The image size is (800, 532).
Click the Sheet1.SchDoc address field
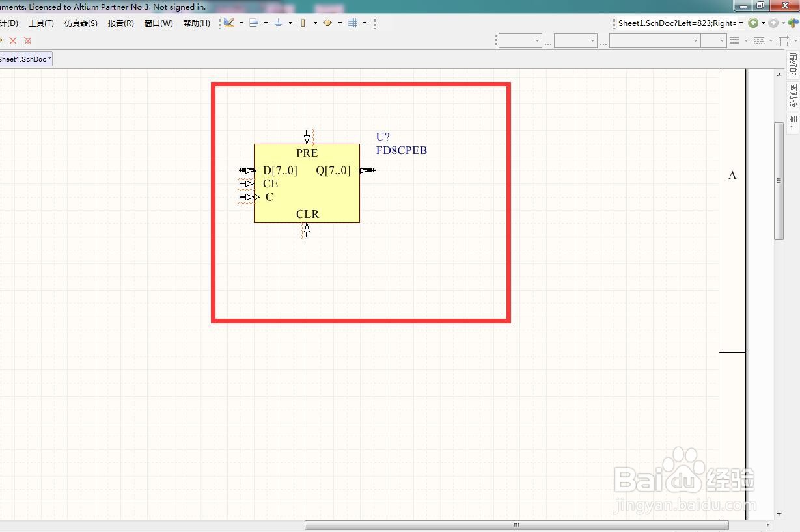[x=676, y=23]
